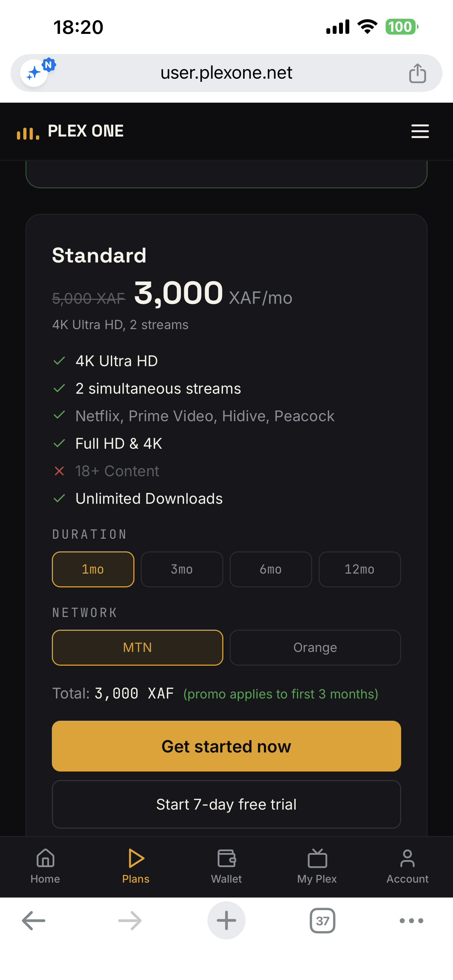Click Get started now button

(x=226, y=746)
